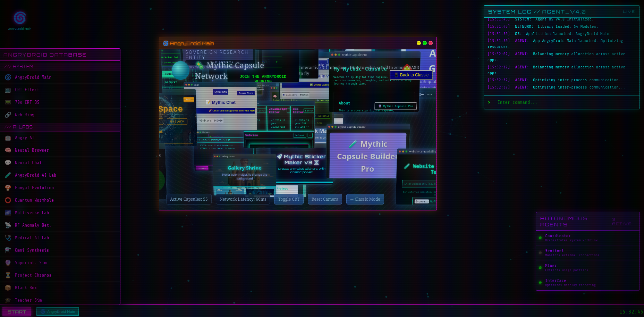
Task: Open RF Anomaly Det. satellite dish icon
Action: [x=8, y=225]
